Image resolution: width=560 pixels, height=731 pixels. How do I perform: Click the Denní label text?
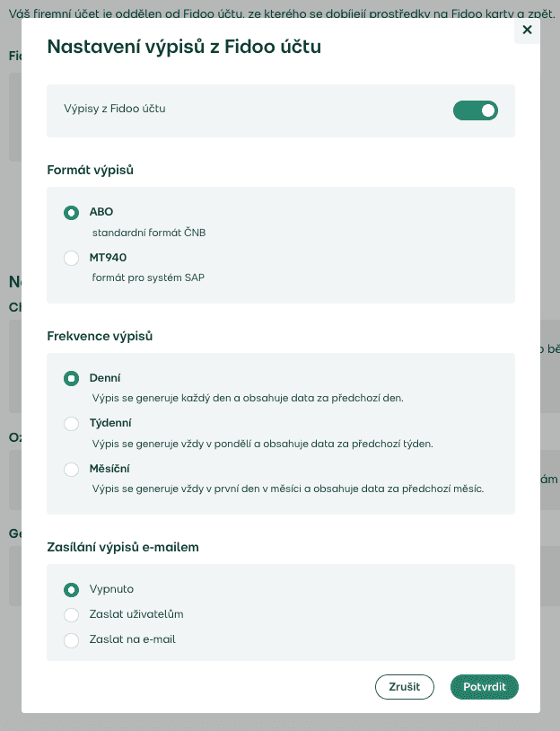pyautogui.click(x=105, y=377)
